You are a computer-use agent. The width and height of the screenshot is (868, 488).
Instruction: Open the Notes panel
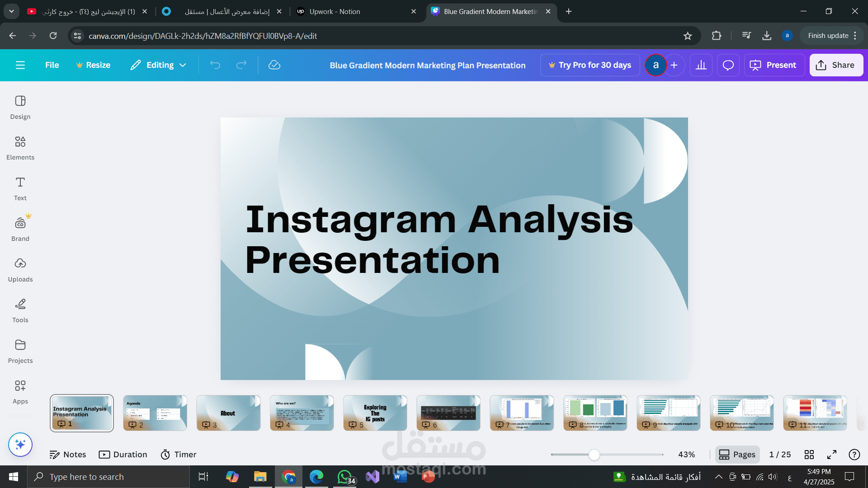coord(68,455)
